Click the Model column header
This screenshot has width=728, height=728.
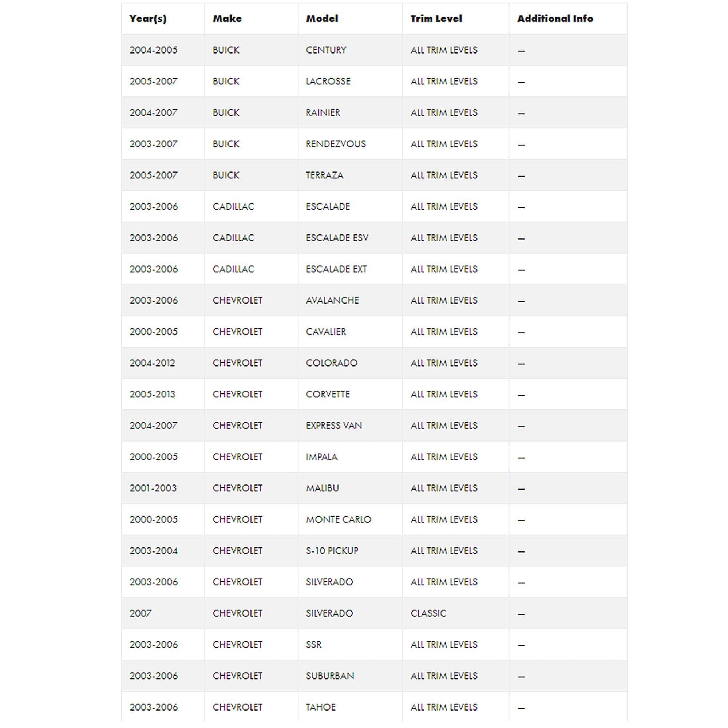322,19
